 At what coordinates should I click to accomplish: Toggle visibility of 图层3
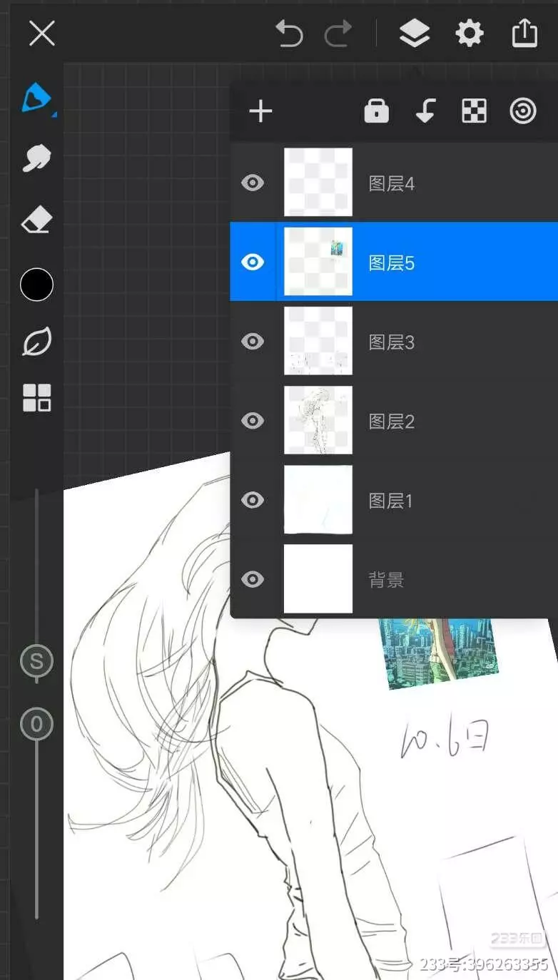click(253, 342)
